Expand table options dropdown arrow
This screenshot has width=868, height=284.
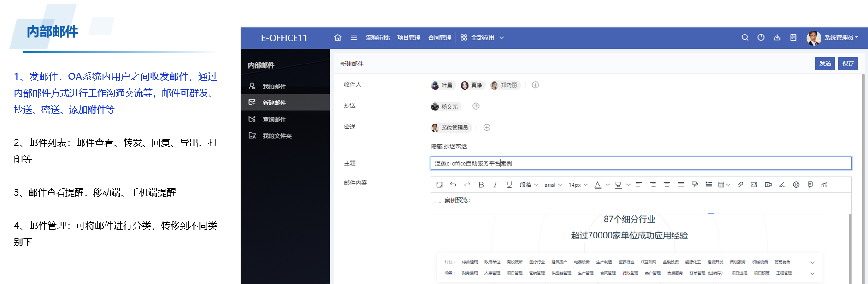point(728,185)
